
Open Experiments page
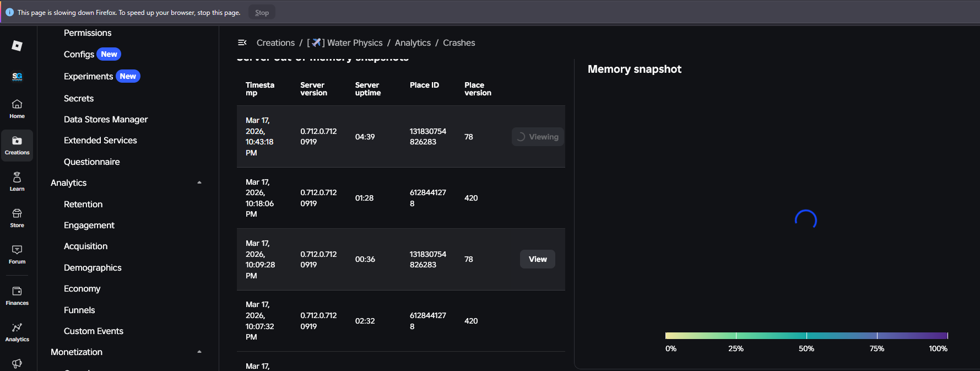click(x=88, y=76)
